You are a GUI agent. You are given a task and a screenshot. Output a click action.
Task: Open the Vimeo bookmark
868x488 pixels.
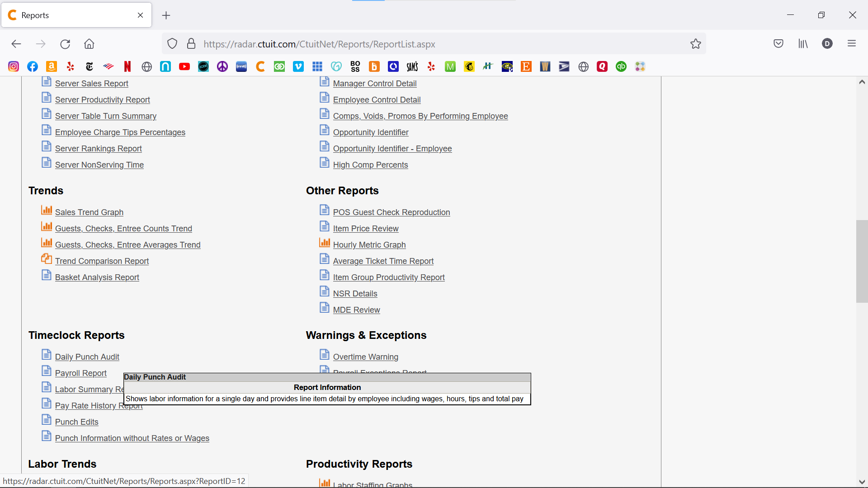pos(298,67)
